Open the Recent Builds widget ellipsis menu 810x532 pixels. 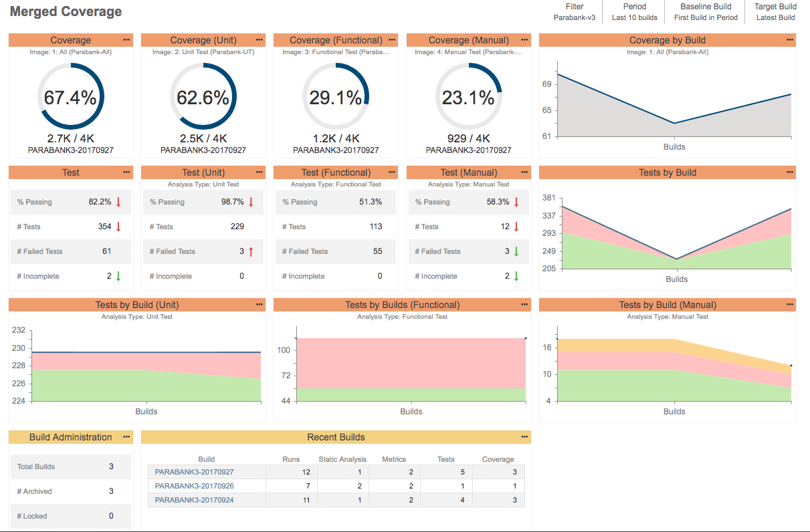point(524,437)
